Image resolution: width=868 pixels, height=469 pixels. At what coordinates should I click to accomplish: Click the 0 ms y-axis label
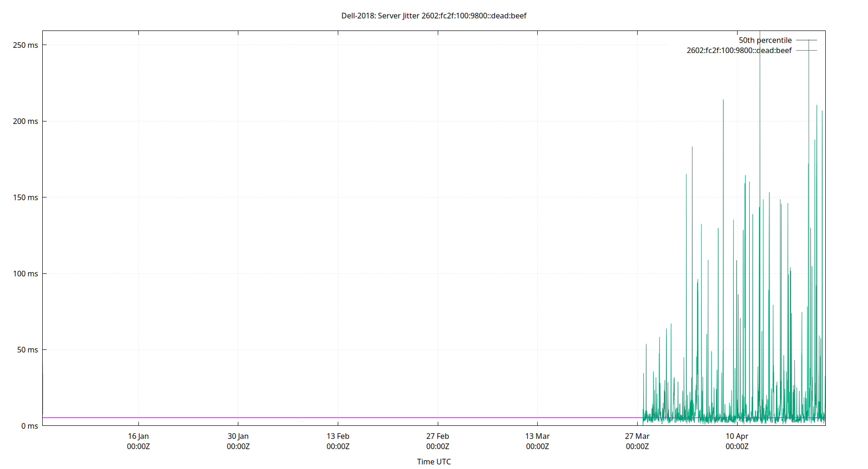pos(30,426)
